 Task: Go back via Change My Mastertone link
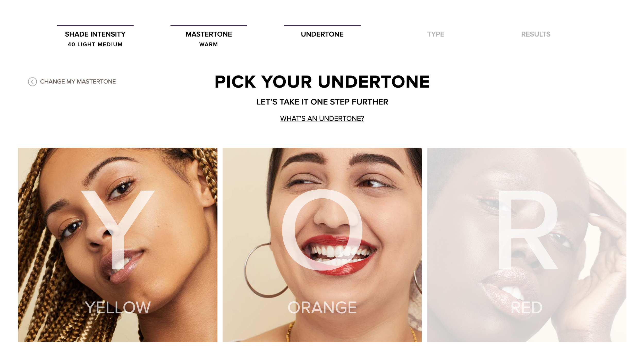click(x=72, y=82)
